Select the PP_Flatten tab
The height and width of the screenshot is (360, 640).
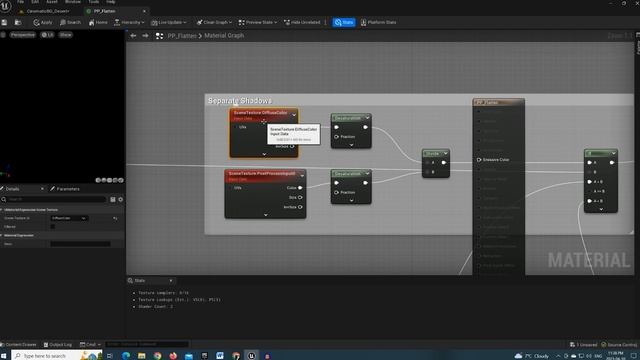click(104, 11)
